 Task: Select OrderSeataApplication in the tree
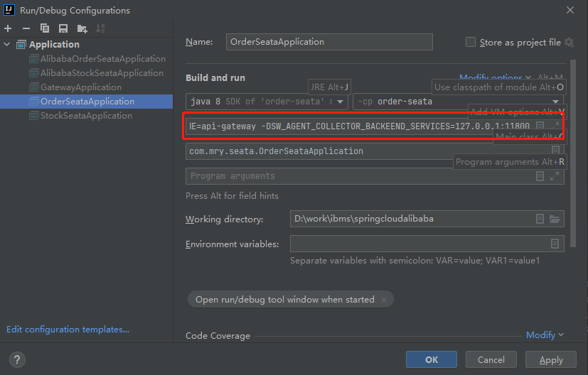[87, 102]
